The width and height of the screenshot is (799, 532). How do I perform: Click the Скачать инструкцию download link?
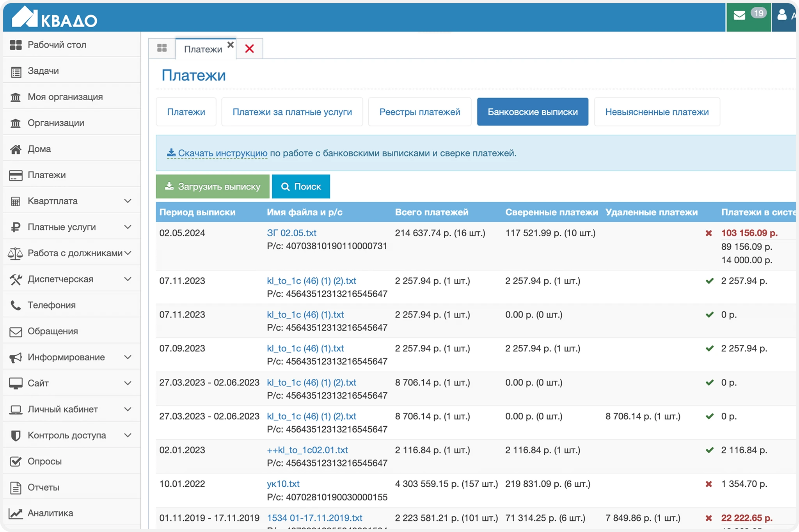tap(222, 153)
